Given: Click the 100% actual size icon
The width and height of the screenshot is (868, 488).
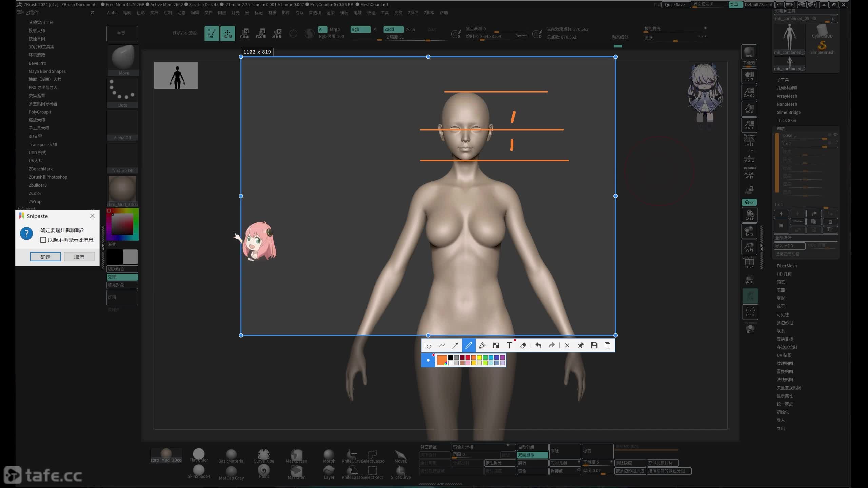Looking at the screenshot, I should (749, 108).
